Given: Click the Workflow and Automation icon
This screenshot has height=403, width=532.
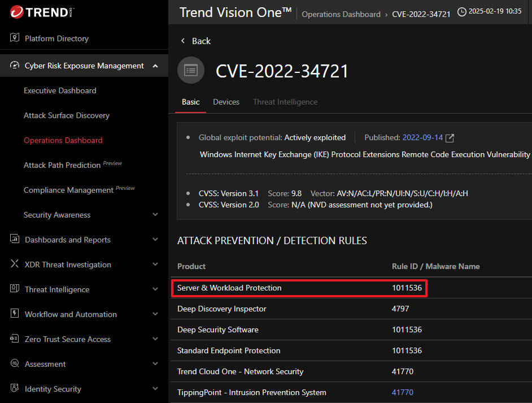Looking at the screenshot, I should pos(15,314).
